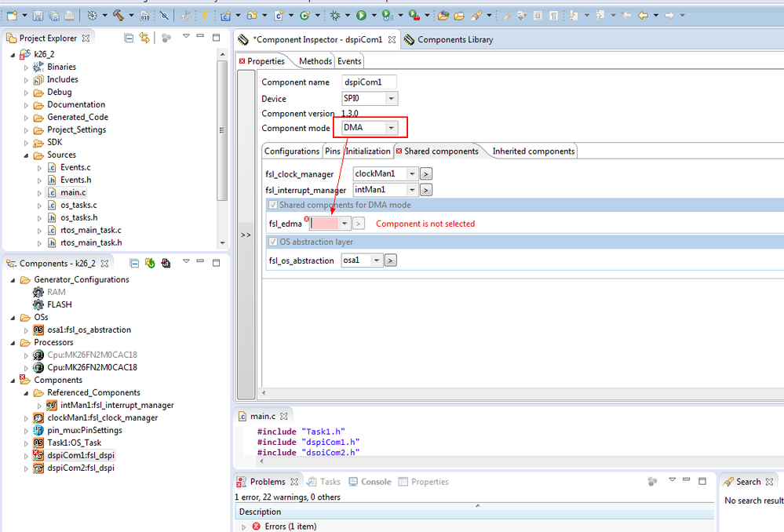Click Inspector horizontal scrollbar left arrow
This screenshot has width=784, height=532.
[264, 392]
